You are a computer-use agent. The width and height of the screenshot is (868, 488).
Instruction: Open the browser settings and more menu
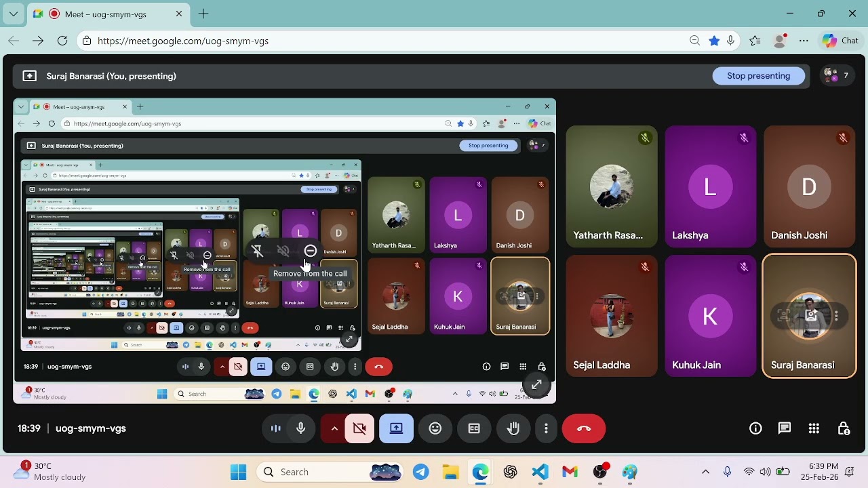coord(804,41)
